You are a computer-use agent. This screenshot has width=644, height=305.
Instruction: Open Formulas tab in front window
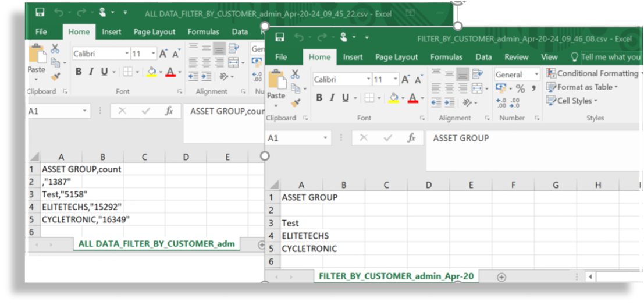pos(446,57)
